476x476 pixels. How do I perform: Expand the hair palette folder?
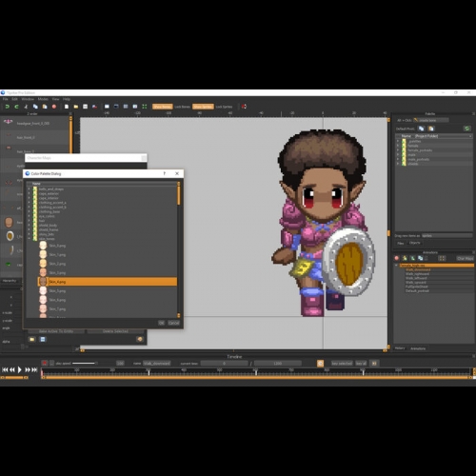click(x=30, y=221)
